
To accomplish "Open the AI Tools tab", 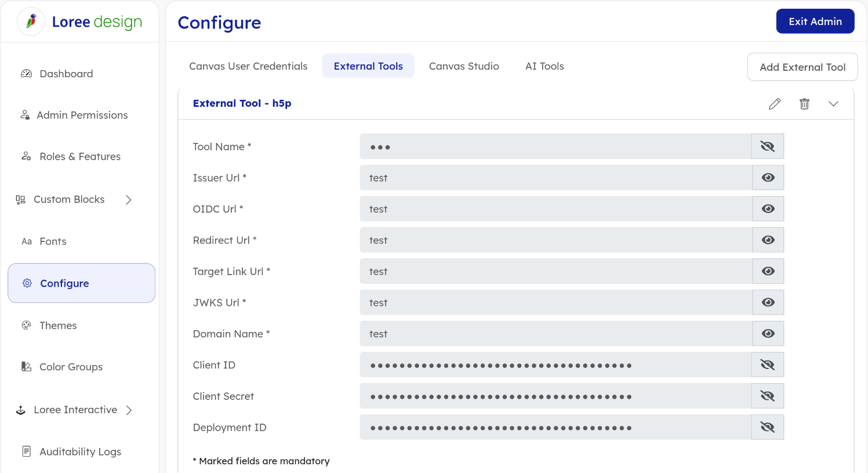I will pos(544,66).
